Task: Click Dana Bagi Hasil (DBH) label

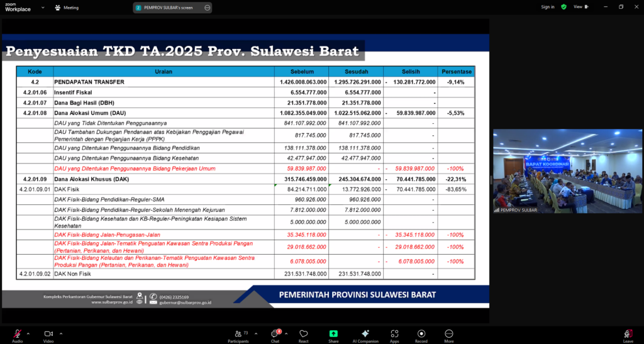Action: [x=84, y=103]
